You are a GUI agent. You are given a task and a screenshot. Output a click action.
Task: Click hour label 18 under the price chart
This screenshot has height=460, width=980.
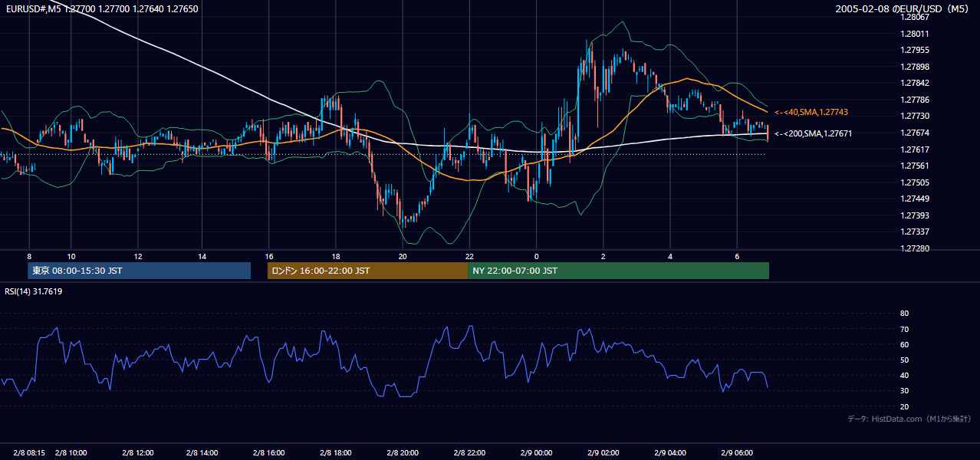pos(336,256)
